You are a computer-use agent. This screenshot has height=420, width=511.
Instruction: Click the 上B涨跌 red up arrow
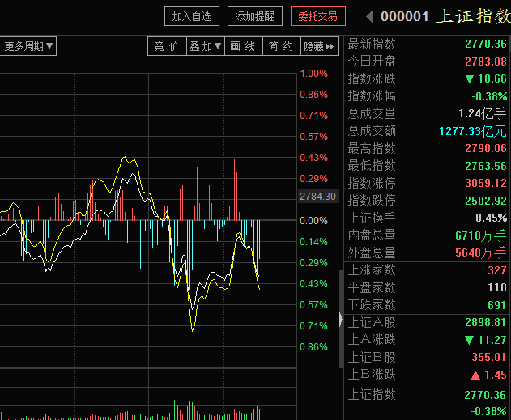click(x=475, y=375)
